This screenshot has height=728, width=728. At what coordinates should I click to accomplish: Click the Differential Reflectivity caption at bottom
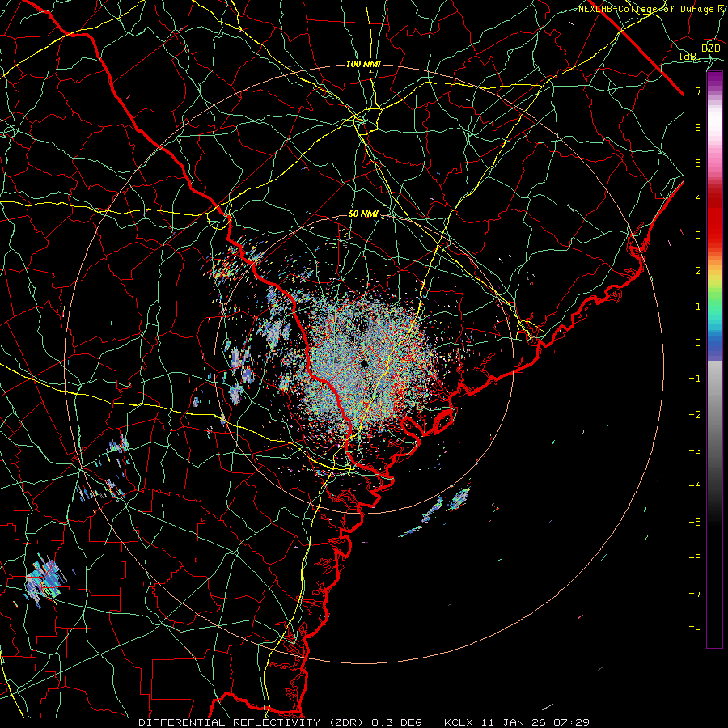click(x=363, y=722)
